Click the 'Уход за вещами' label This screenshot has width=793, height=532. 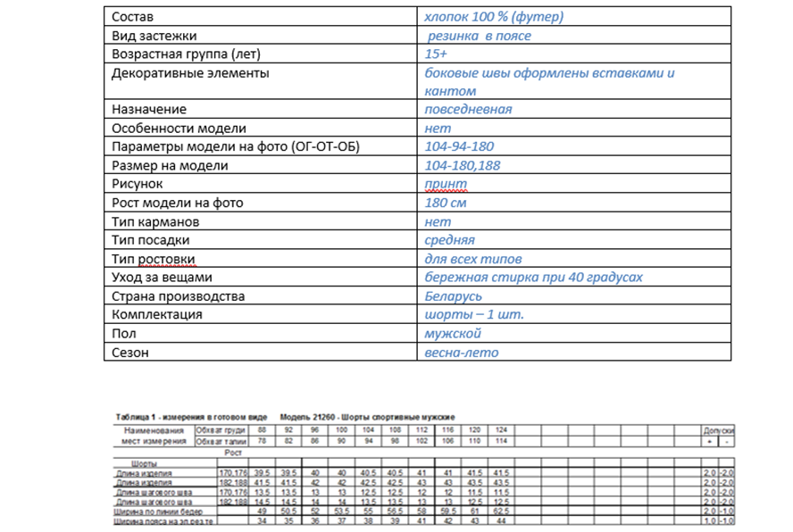pyautogui.click(x=162, y=277)
